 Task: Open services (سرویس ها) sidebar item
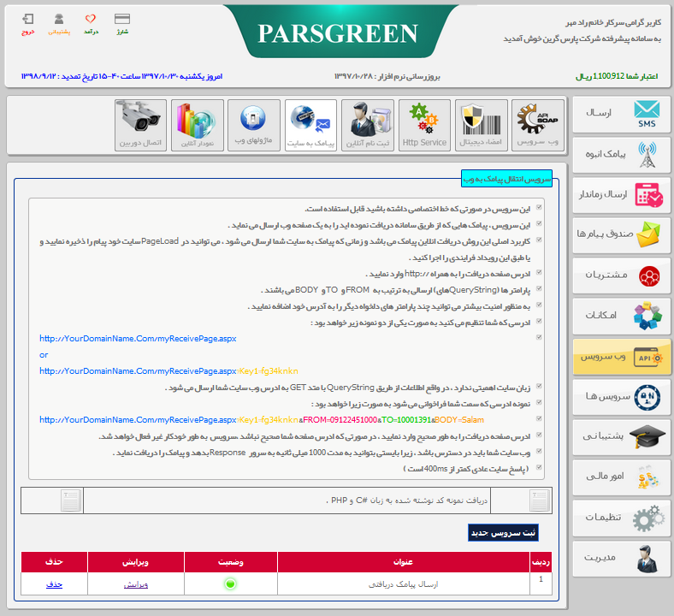point(622,397)
